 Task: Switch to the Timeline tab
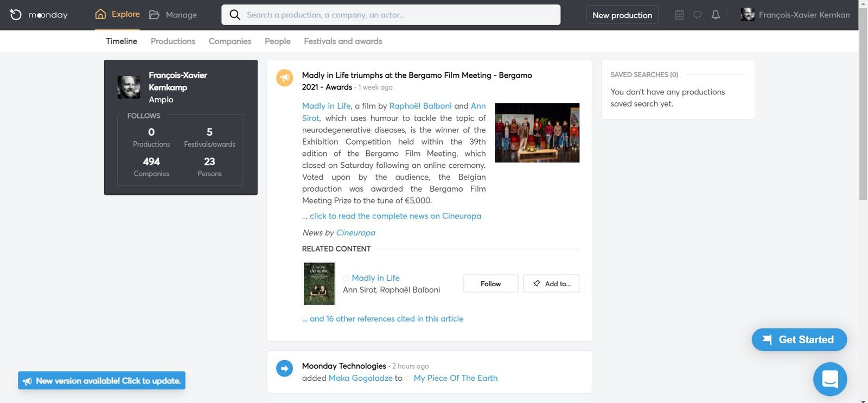pos(122,41)
